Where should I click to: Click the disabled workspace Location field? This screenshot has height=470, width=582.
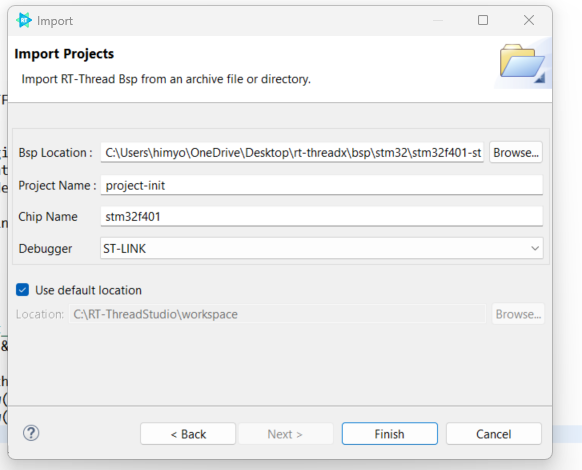coord(277,314)
